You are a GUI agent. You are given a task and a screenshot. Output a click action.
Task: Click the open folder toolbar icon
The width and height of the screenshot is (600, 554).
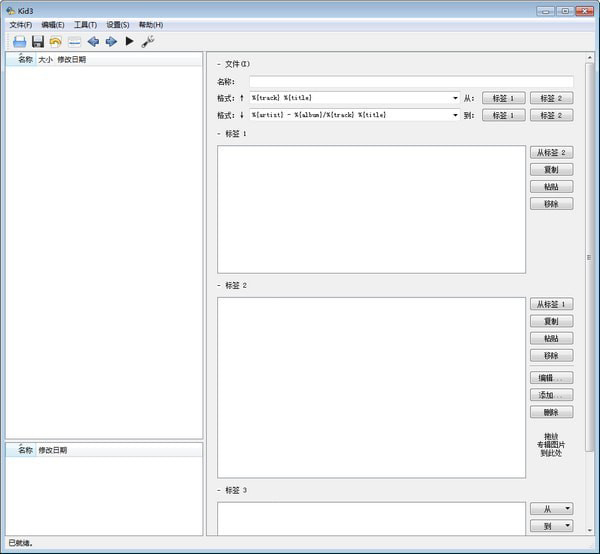(19, 42)
